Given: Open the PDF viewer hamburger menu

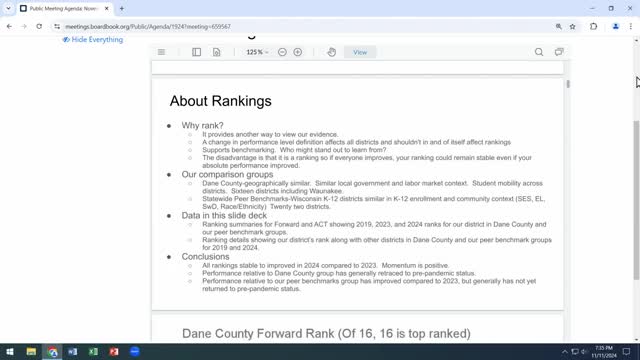Looking at the screenshot, I should 161,52.
